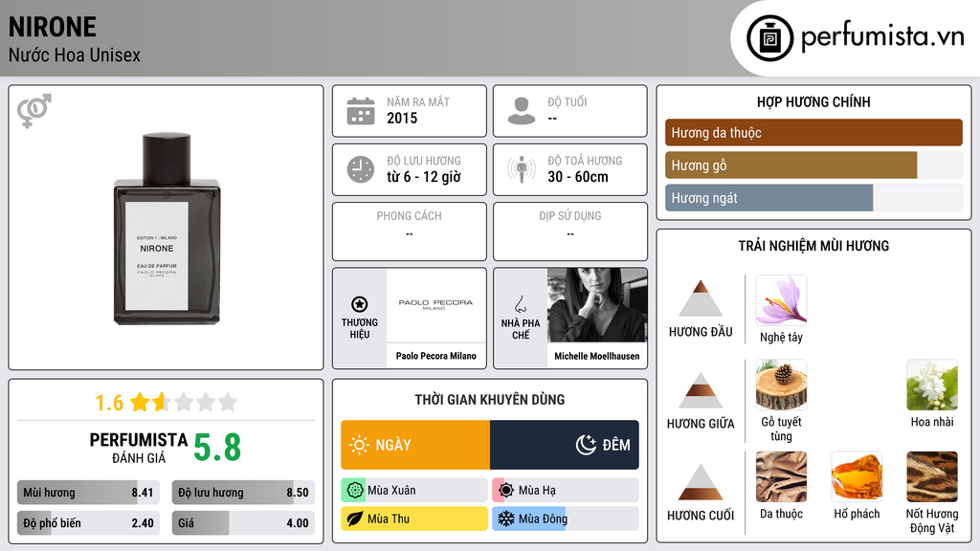The height and width of the screenshot is (551, 980).
Task: Click the Giá 4.00 score bar
Action: (x=243, y=523)
